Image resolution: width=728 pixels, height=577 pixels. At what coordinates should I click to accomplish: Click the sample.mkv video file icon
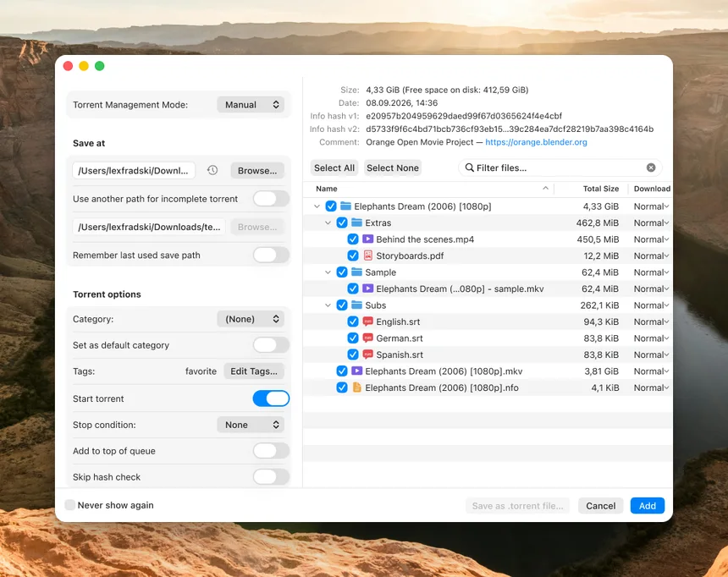[x=367, y=288]
